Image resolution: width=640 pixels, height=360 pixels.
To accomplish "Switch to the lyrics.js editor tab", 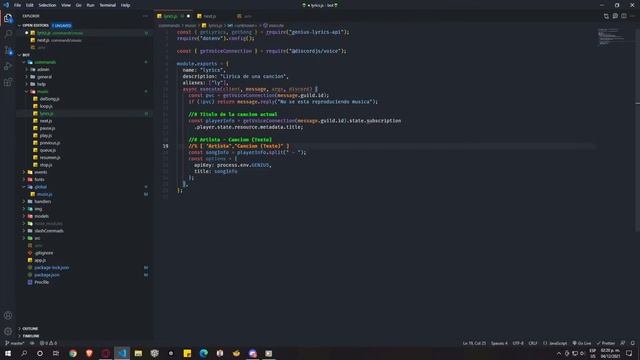I will [x=173, y=16].
